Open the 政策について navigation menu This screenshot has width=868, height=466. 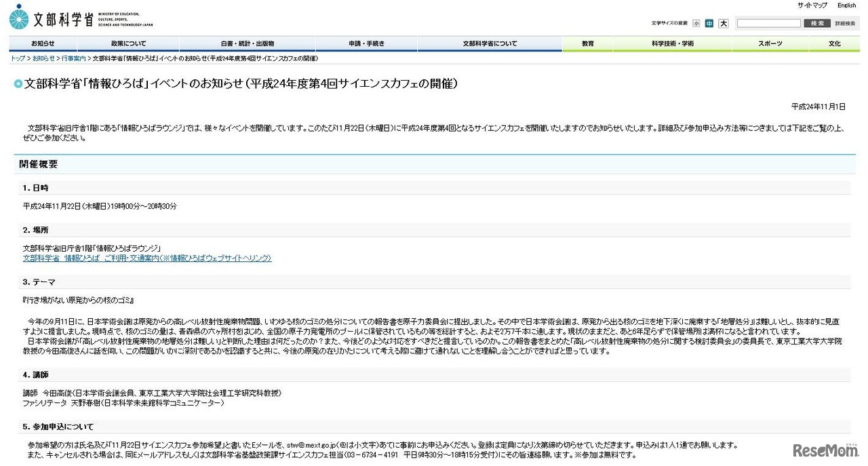pyautogui.click(x=127, y=43)
